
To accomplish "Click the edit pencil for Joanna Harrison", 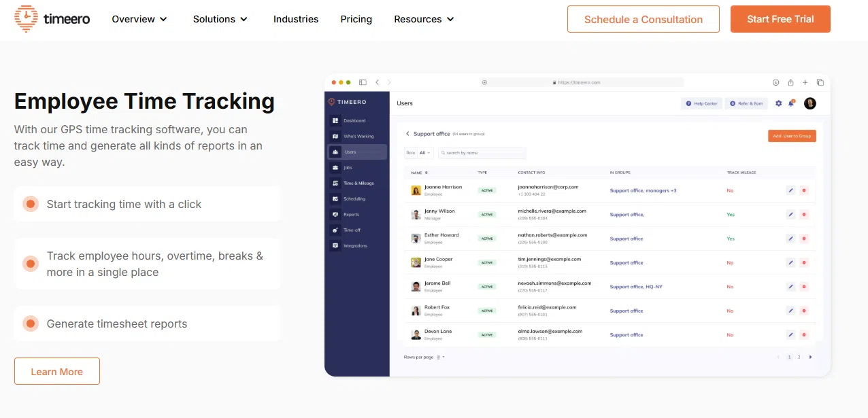I will (x=790, y=191).
